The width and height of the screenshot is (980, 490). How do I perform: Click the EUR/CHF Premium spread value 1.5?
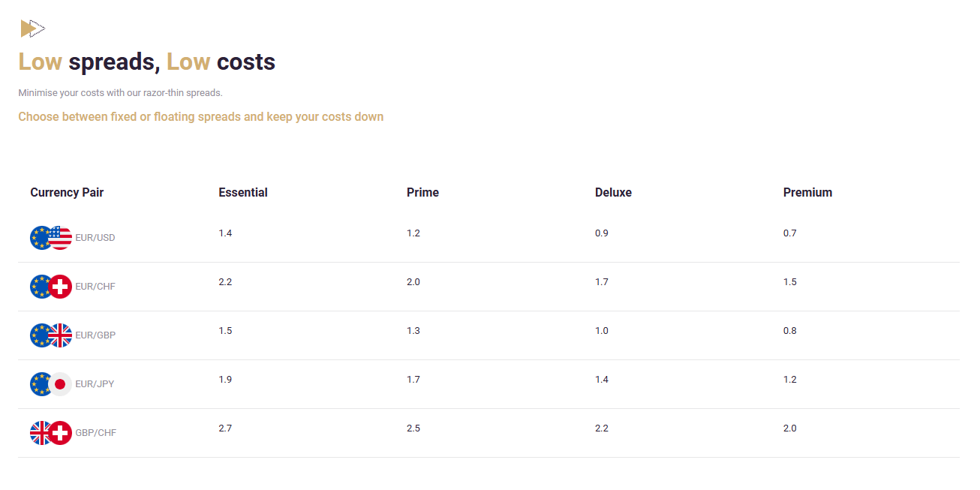[x=790, y=282]
